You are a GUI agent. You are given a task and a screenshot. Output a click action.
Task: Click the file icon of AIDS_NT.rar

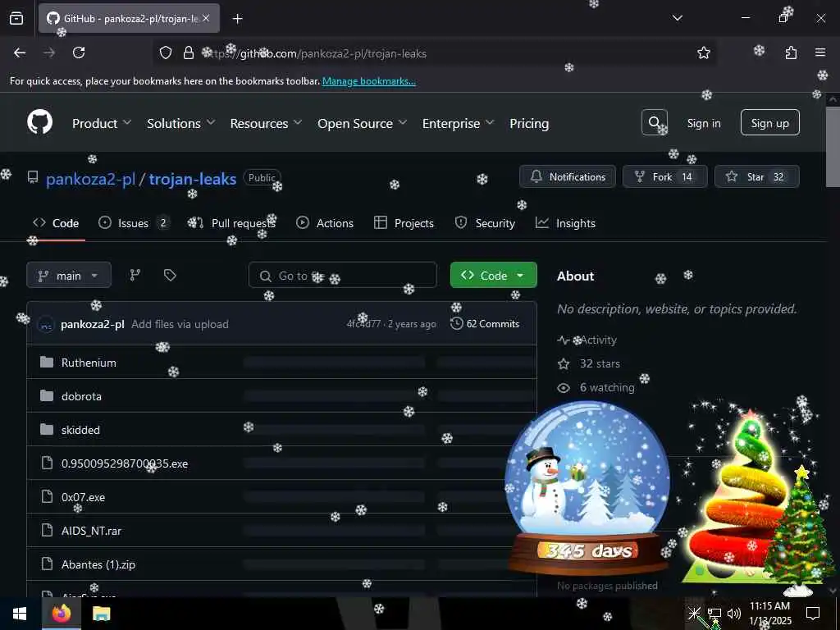[x=47, y=531]
